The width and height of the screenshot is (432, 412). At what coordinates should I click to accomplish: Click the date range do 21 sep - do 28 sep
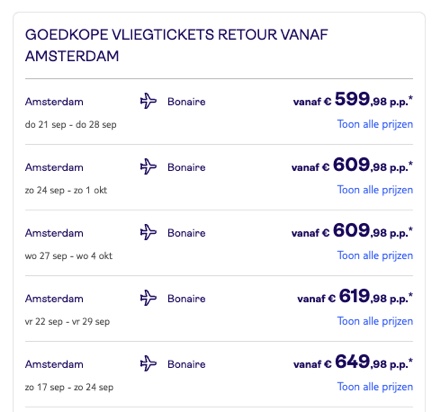tap(71, 125)
